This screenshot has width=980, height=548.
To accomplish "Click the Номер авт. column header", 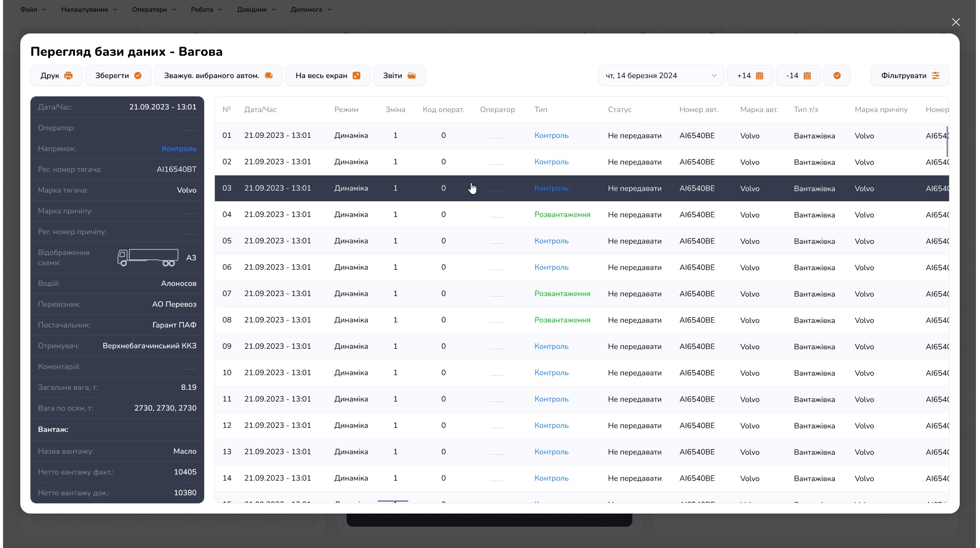I will (x=698, y=109).
